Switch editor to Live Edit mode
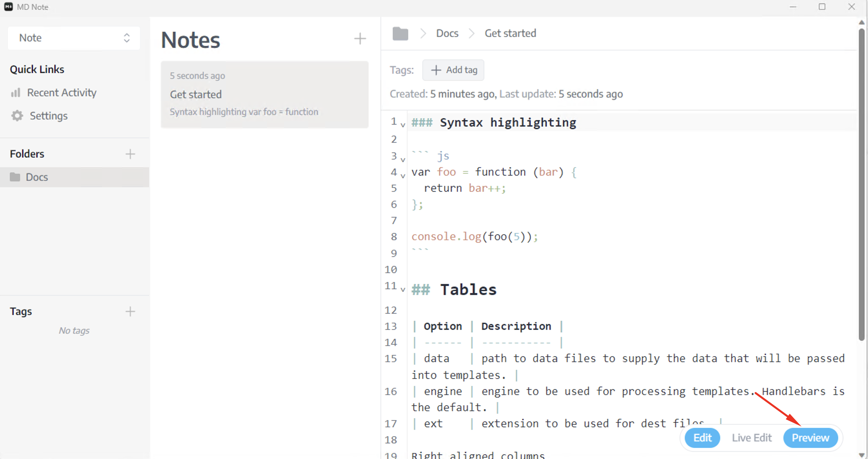 pyautogui.click(x=751, y=438)
